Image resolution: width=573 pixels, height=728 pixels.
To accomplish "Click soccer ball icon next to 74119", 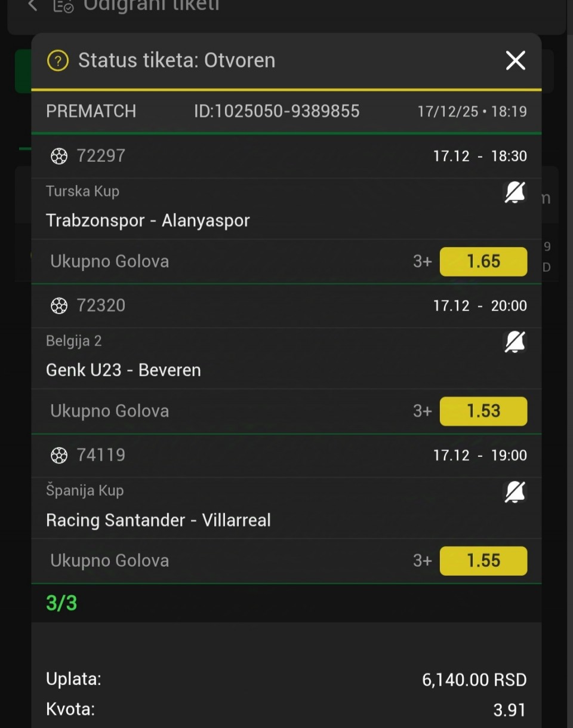I will point(58,456).
